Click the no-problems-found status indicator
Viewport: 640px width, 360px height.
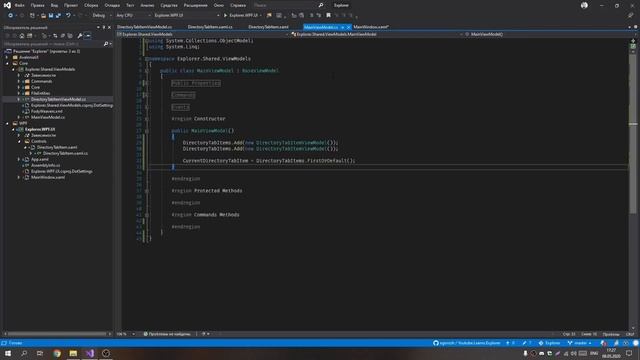167,334
